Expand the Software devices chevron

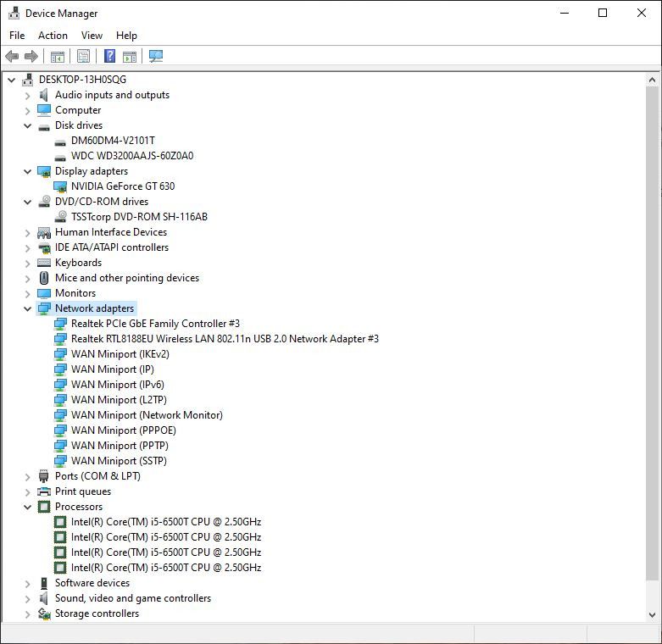click(x=27, y=584)
